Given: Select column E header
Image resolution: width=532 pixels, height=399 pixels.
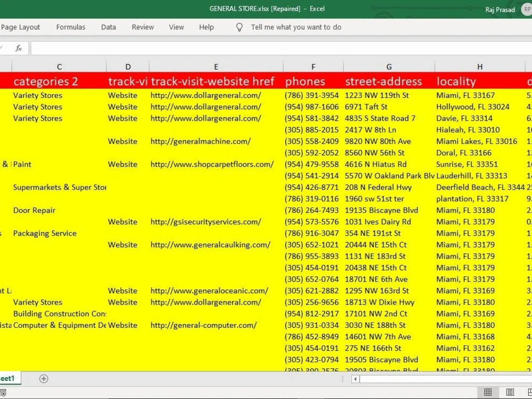Looking at the screenshot, I should click(216, 67).
